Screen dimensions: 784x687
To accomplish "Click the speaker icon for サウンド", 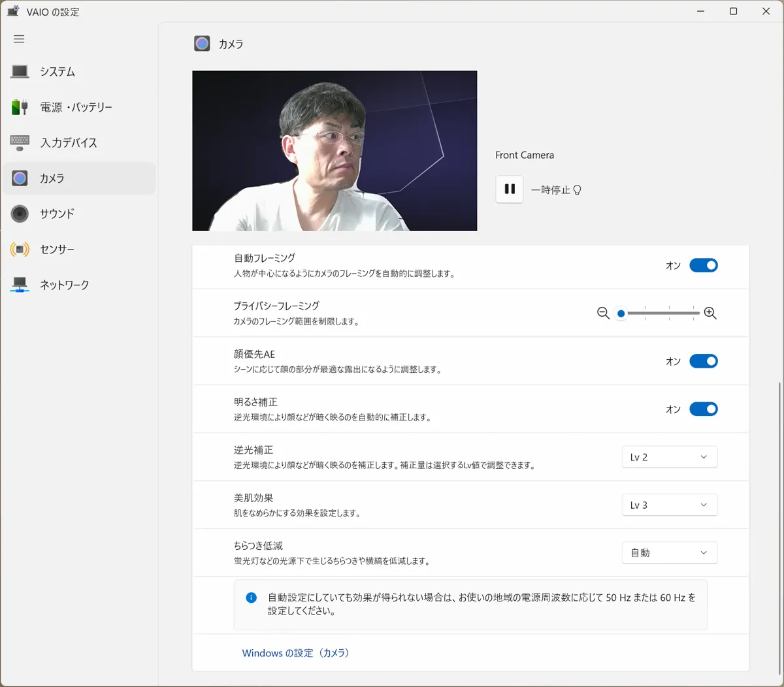I will click(20, 214).
